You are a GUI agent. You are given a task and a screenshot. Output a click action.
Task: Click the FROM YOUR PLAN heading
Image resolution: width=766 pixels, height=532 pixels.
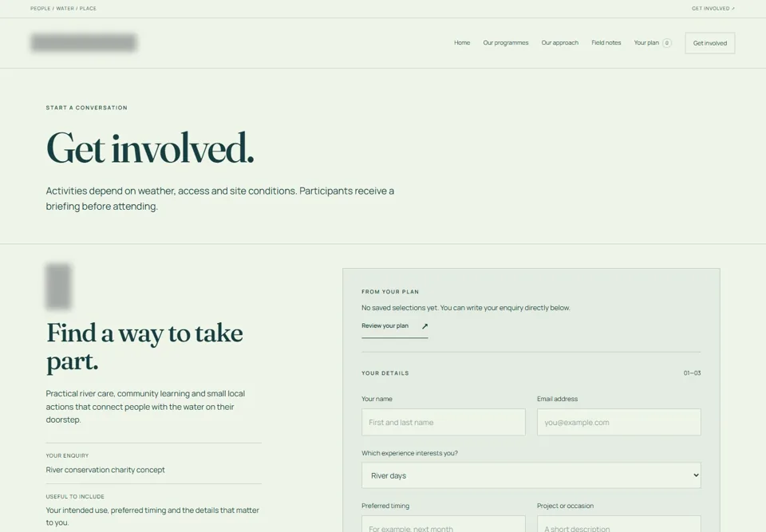(x=390, y=292)
